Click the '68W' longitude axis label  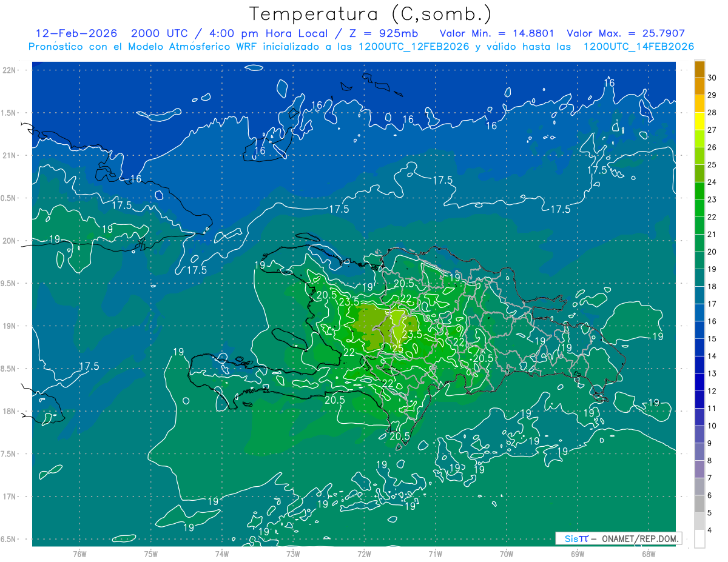[649, 554]
